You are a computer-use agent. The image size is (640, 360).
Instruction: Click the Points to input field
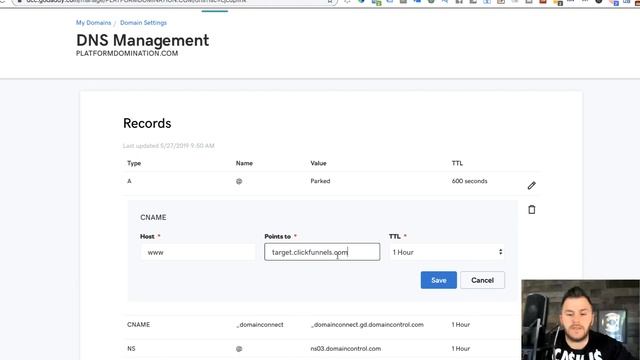(x=322, y=252)
